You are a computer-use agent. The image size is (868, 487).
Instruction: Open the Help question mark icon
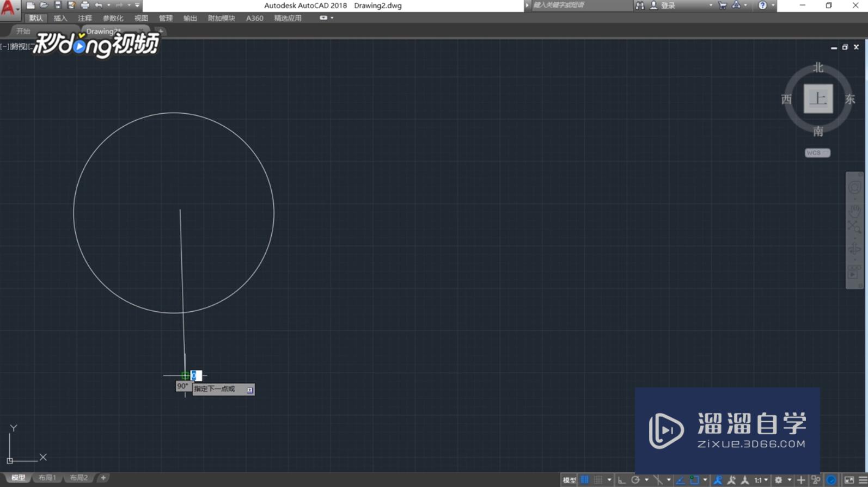tap(762, 5)
